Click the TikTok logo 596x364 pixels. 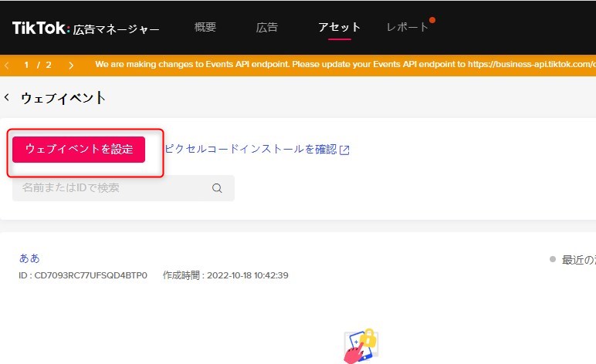pyautogui.click(x=40, y=29)
